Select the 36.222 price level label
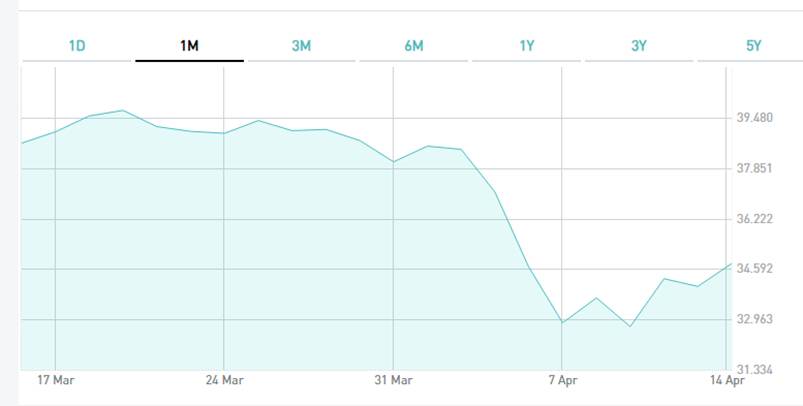 [x=754, y=219]
